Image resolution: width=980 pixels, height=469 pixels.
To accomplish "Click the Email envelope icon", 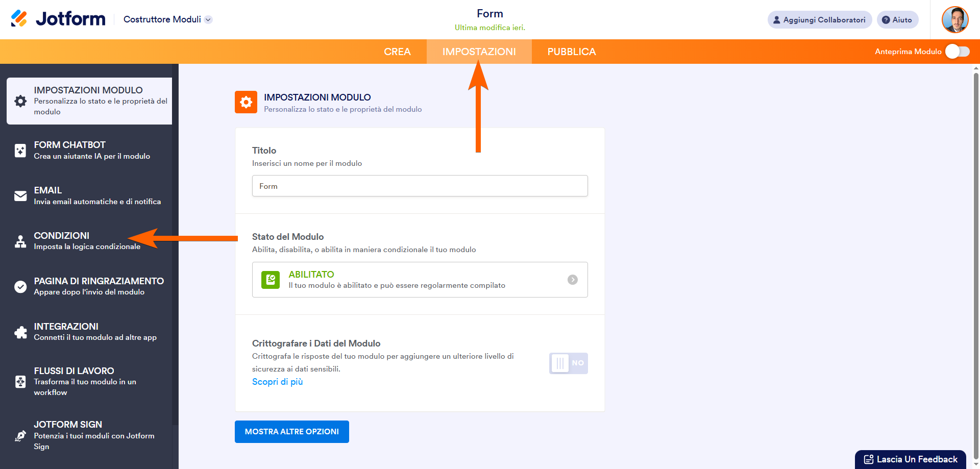I will click(20, 196).
